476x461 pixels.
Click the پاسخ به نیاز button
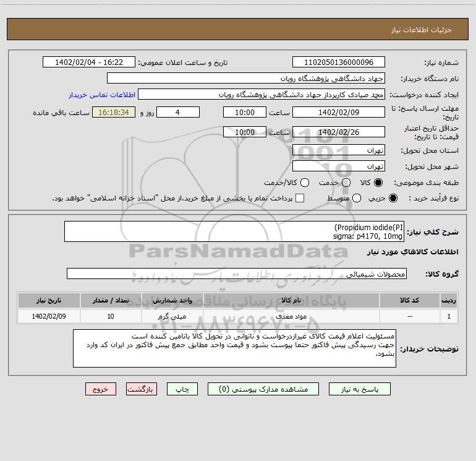coord(359,389)
